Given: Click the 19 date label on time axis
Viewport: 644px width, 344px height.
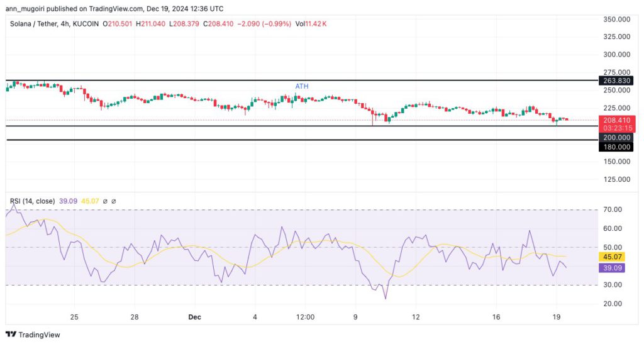Looking at the screenshot, I should 557,317.
